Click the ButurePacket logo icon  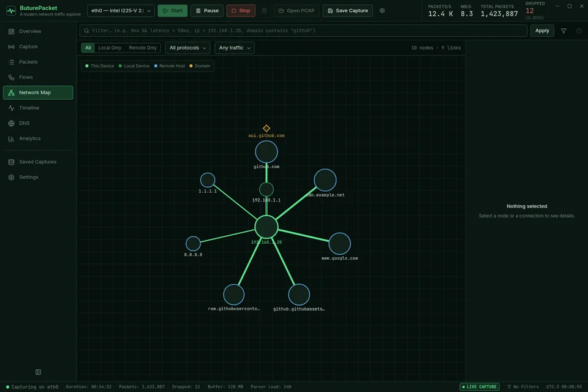(11, 10)
